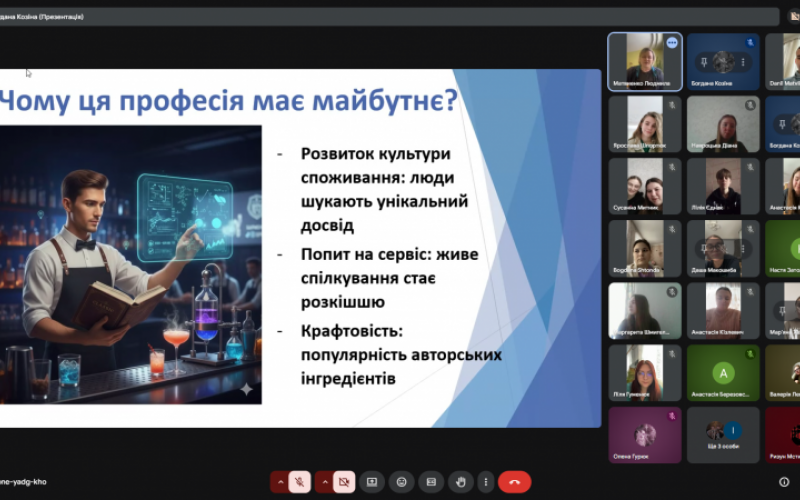This screenshot has height=500, width=800.
Task: Show the 3 other participants tile
Action: coord(723,433)
